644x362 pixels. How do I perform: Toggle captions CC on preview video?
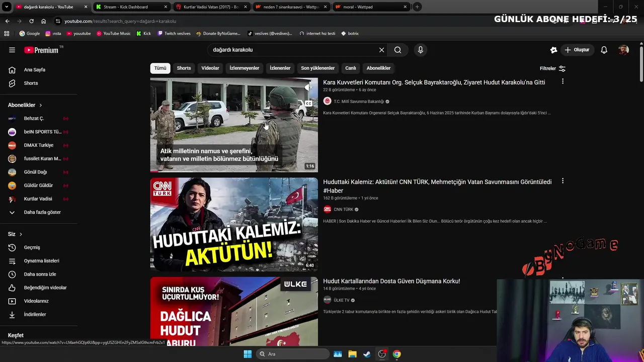click(x=308, y=104)
